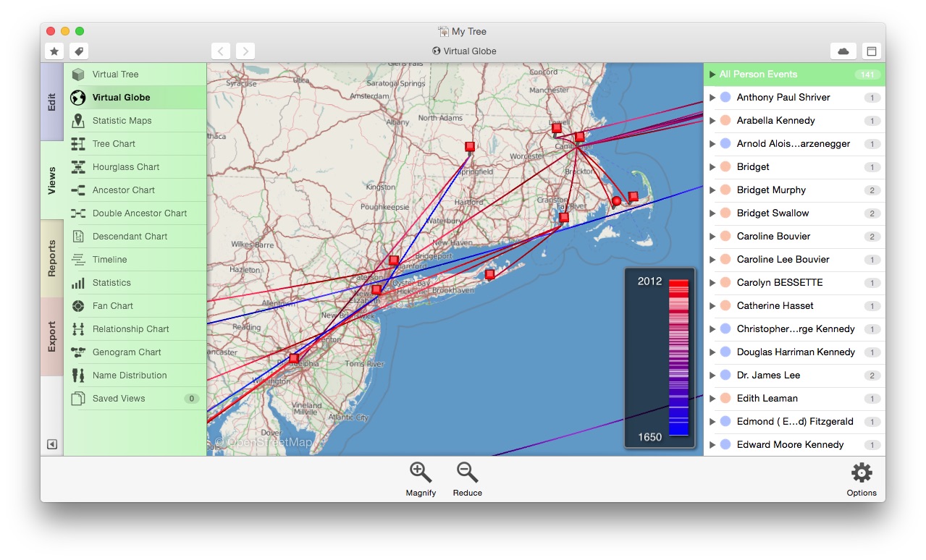This screenshot has width=926, height=560.
Task: Open the Virtual Tree view
Action: (x=135, y=75)
